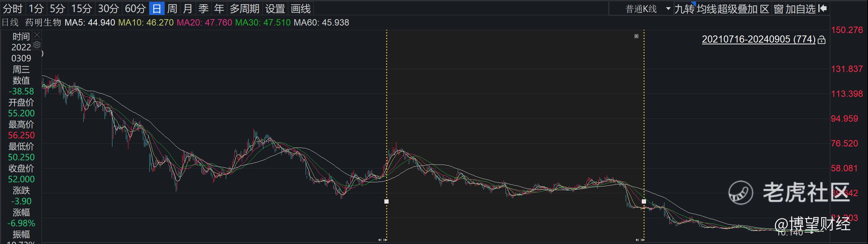Click the 131.837 price axis value
The image size is (868, 244).
(847, 69)
